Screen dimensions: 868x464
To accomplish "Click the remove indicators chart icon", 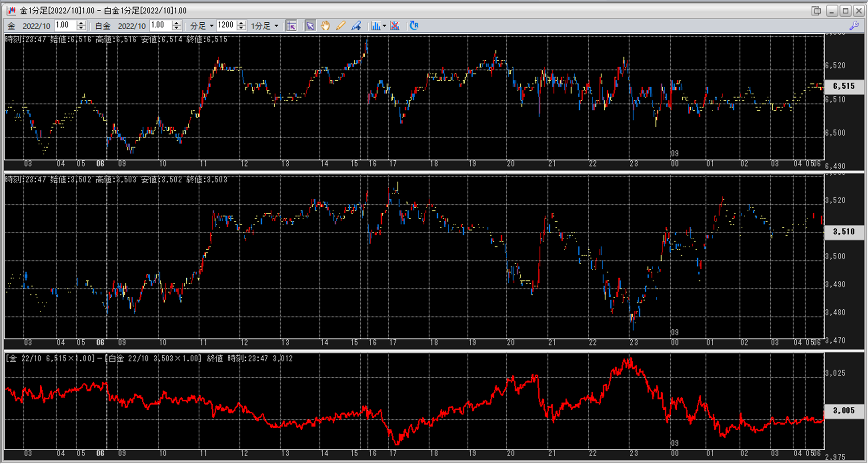I will tap(395, 26).
